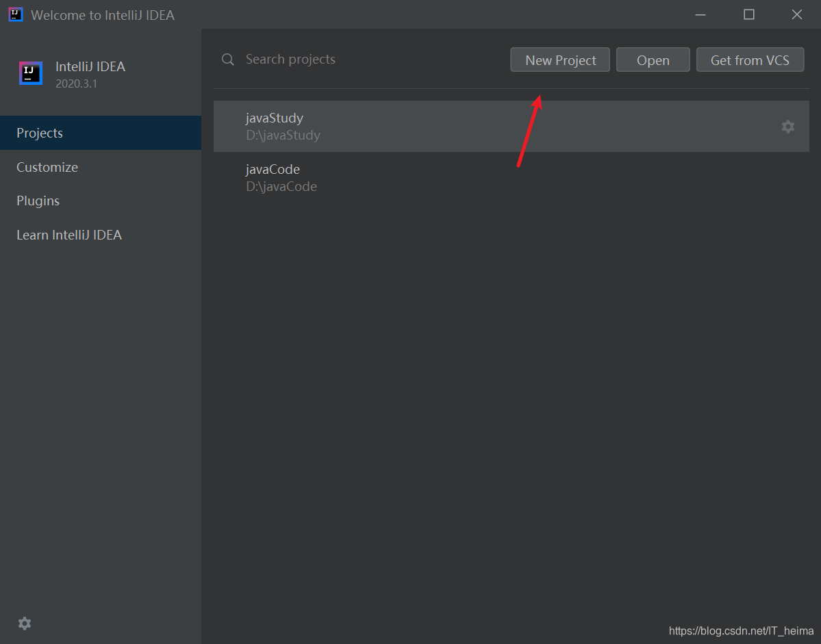This screenshot has height=644, width=821.
Task: Open the javaCode project
Action: tap(511, 178)
